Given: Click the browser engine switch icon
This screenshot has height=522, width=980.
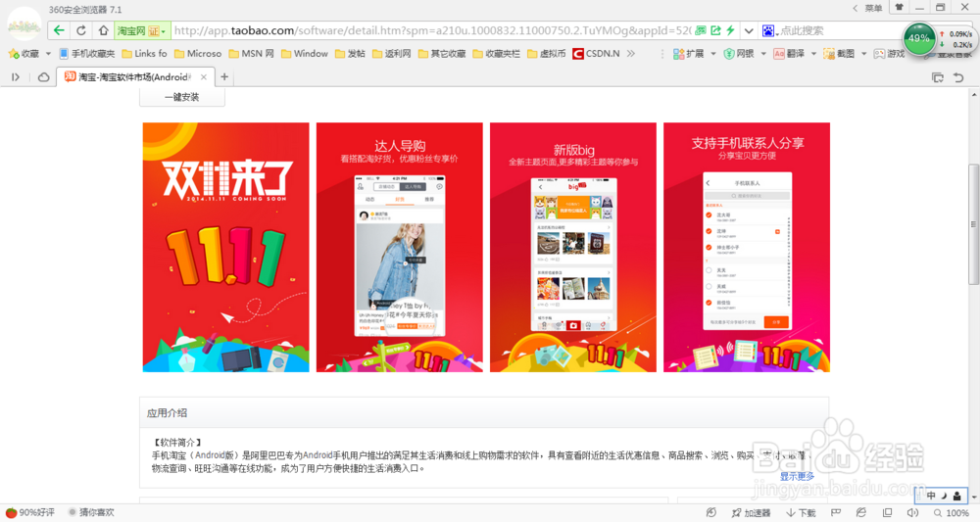Looking at the screenshot, I should (861, 512).
